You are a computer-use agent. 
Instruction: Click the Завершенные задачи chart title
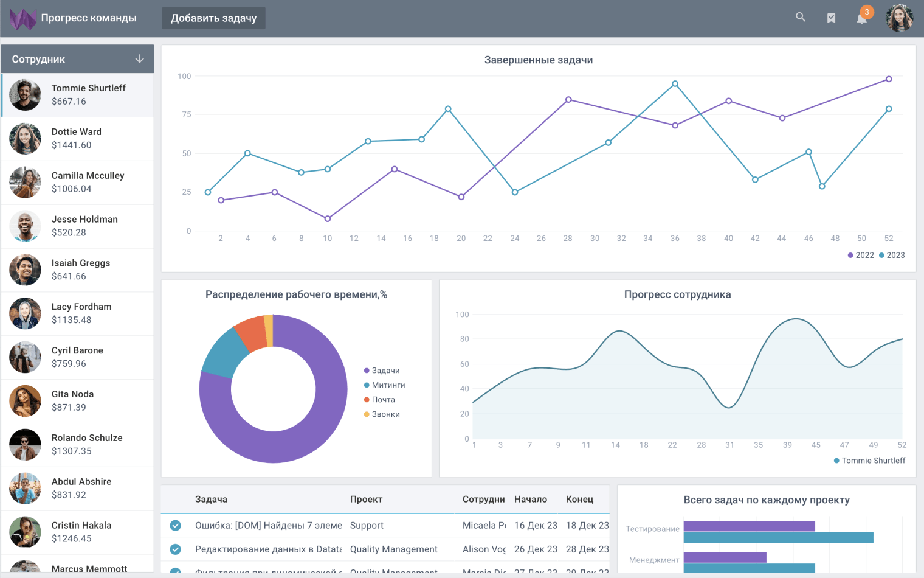point(539,60)
